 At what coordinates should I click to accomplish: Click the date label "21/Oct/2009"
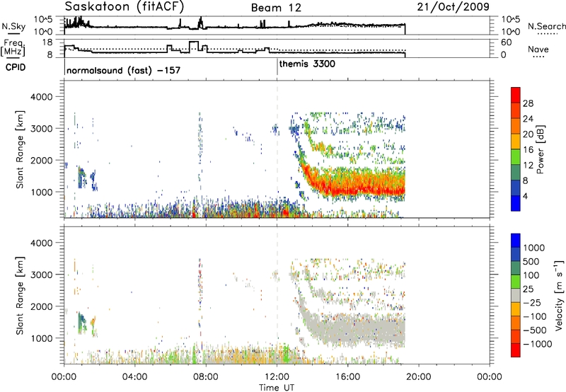tap(454, 7)
